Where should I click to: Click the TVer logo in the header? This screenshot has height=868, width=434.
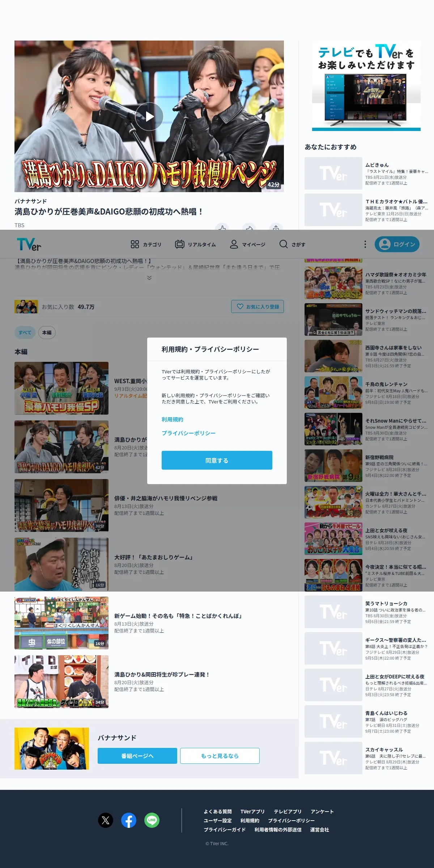[x=29, y=244]
